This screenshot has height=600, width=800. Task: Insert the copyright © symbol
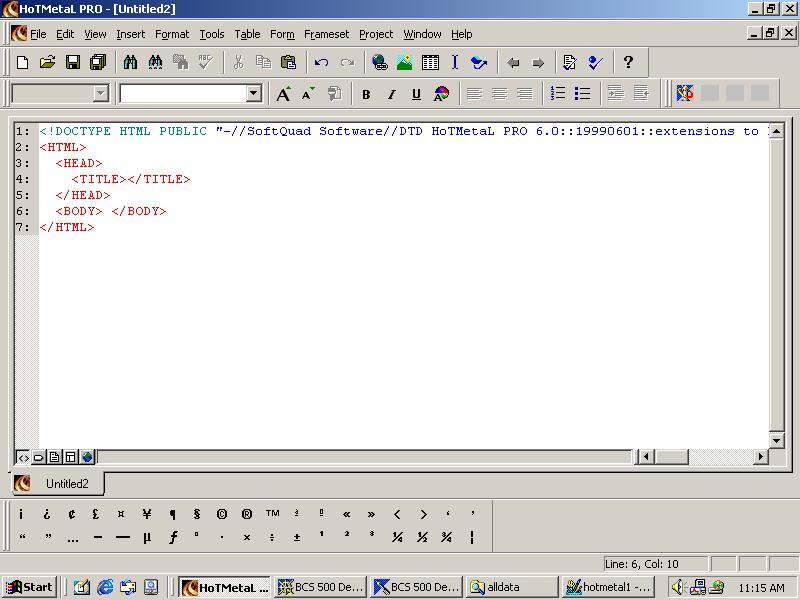(221, 514)
